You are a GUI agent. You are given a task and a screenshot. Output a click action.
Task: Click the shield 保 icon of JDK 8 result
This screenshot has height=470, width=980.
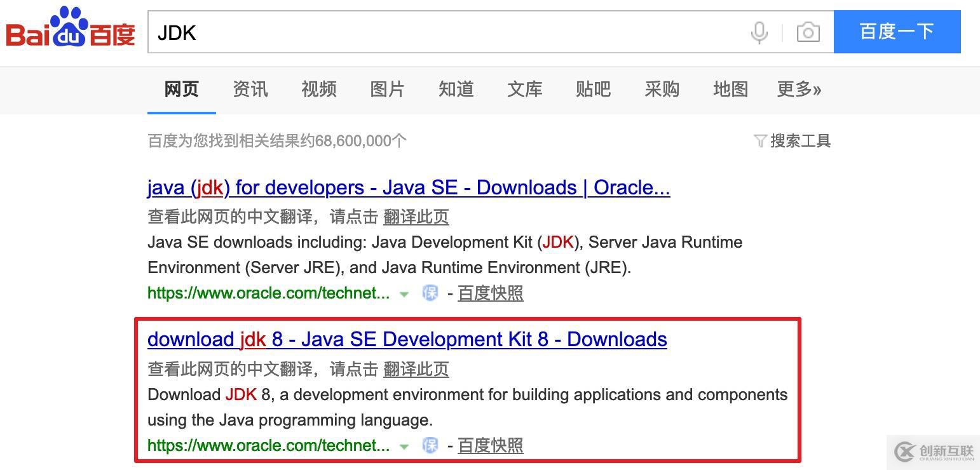pos(430,445)
